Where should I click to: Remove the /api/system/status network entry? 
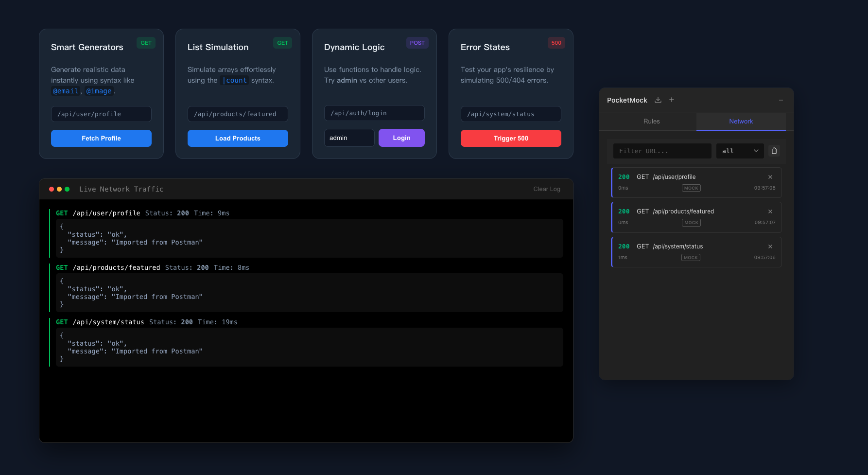coord(770,246)
